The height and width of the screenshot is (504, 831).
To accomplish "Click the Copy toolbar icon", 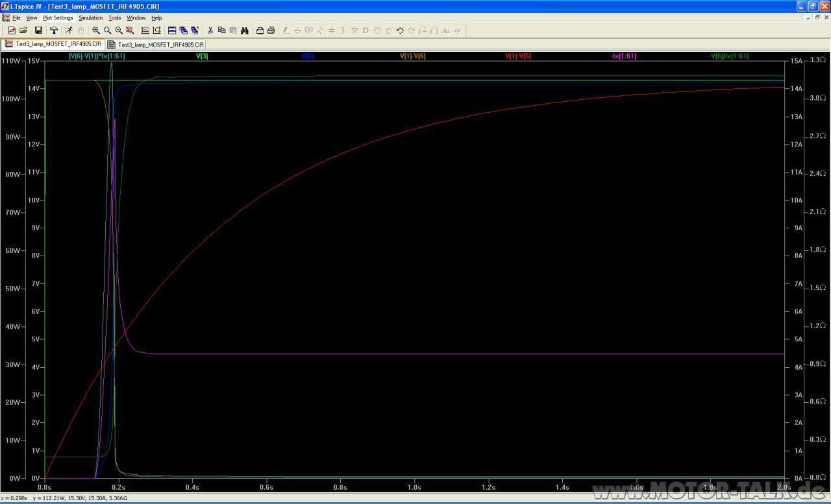I will [221, 30].
